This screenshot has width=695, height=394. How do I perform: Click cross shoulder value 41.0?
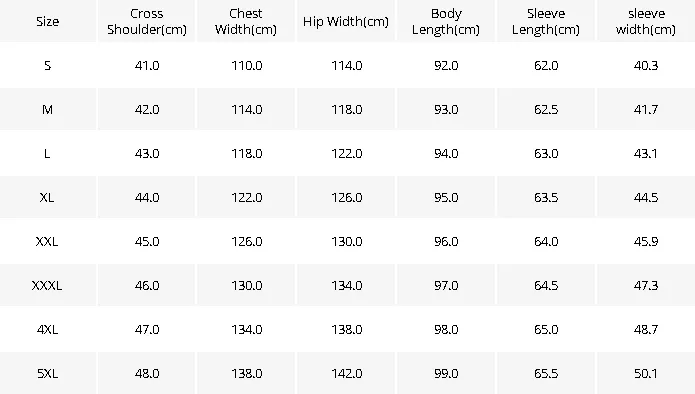point(147,66)
